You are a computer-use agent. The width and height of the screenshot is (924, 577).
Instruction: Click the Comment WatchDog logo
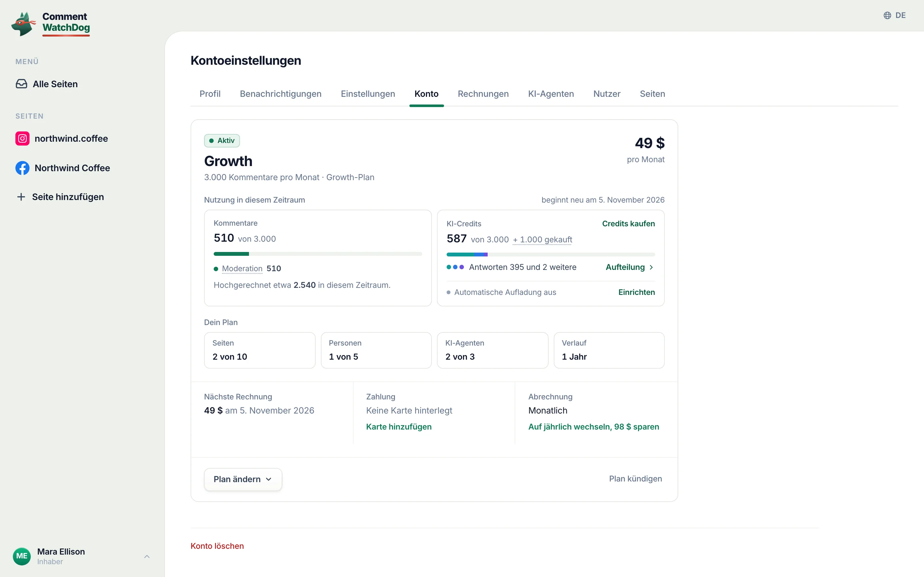pyautogui.click(x=51, y=24)
